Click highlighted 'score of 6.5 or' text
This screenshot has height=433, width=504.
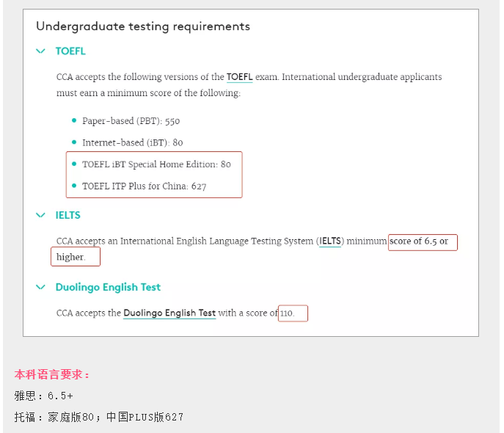(423, 242)
